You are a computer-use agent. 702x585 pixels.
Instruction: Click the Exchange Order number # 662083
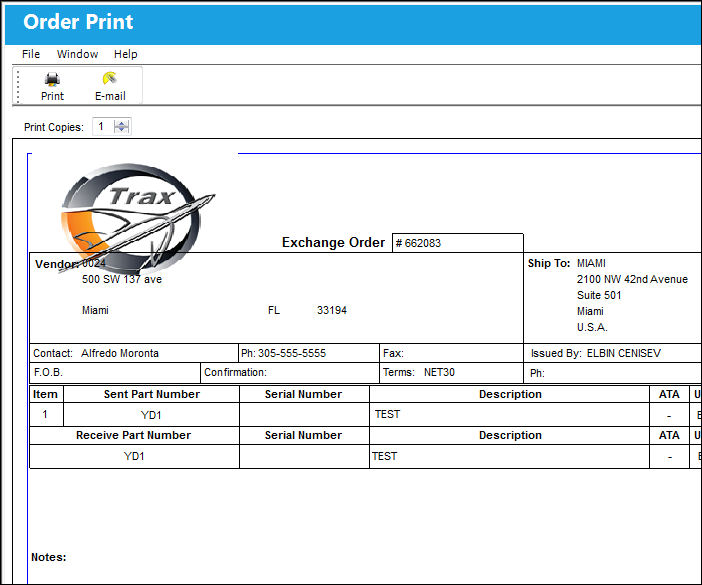[458, 243]
